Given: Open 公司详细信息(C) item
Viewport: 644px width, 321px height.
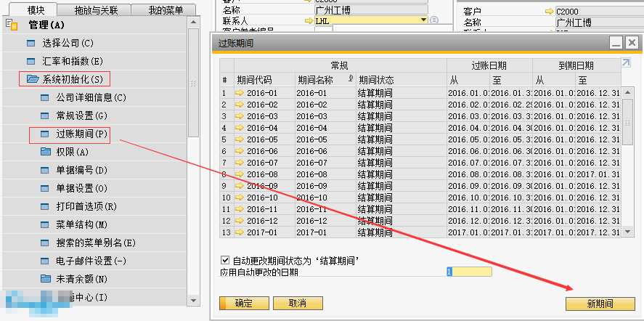Looking at the screenshot, I should click(x=91, y=98).
